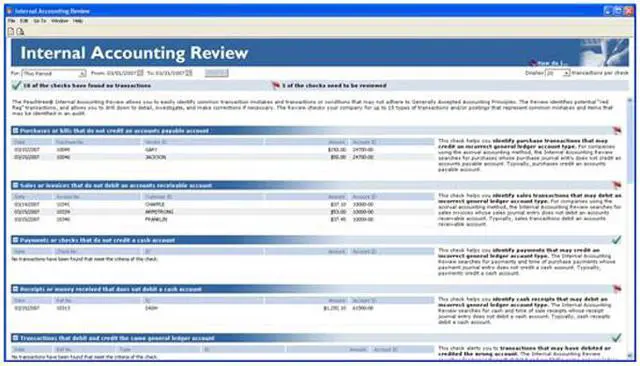The height and width of the screenshot is (366, 640).
Task: Open the Go To menu
Action: pos(40,21)
